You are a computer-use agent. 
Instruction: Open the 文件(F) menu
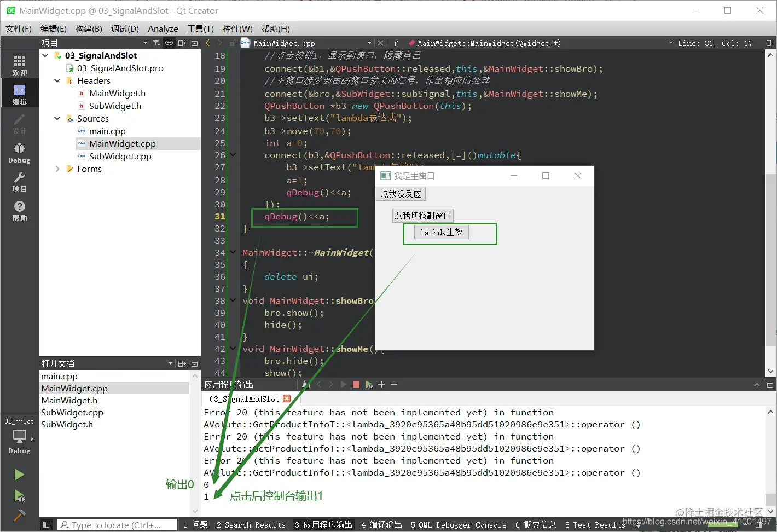(19, 28)
